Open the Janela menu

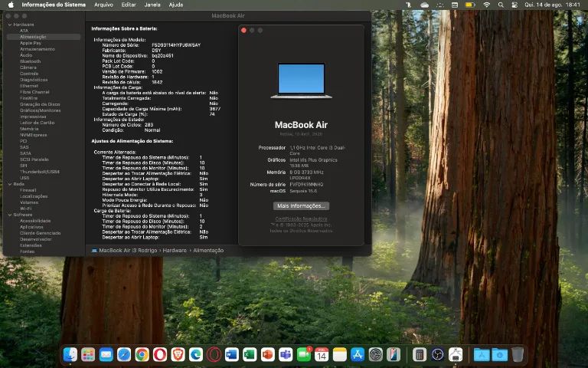tap(152, 5)
